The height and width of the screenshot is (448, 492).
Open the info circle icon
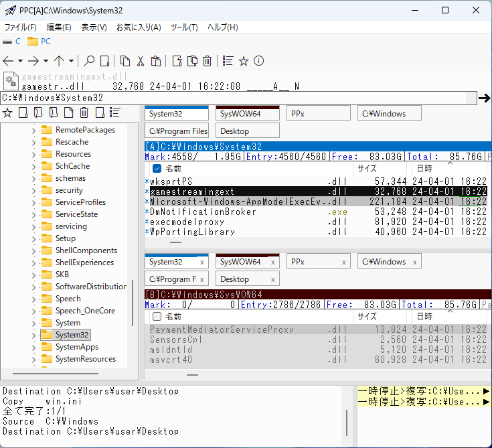(259, 61)
